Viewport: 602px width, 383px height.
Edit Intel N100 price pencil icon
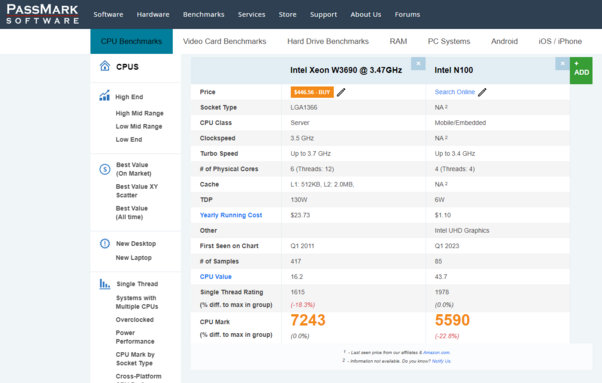(x=482, y=92)
